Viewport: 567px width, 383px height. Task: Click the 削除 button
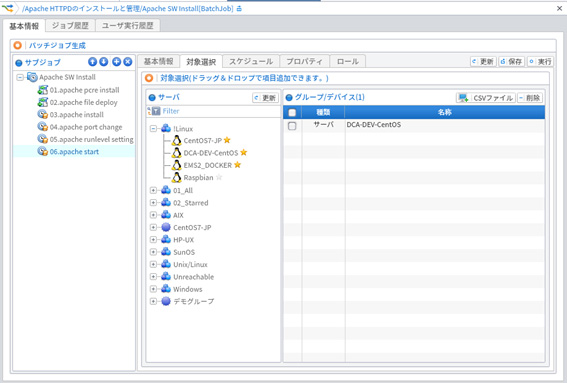click(x=530, y=98)
